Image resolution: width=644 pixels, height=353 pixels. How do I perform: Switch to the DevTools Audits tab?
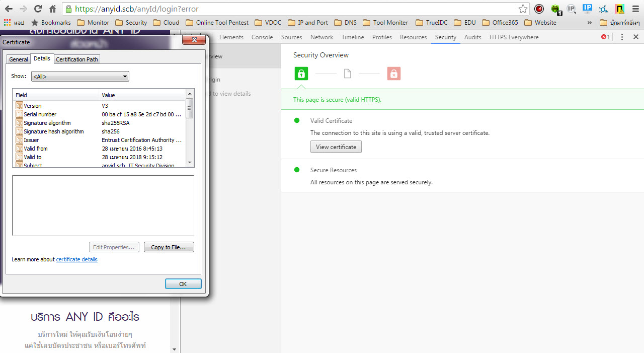[472, 37]
